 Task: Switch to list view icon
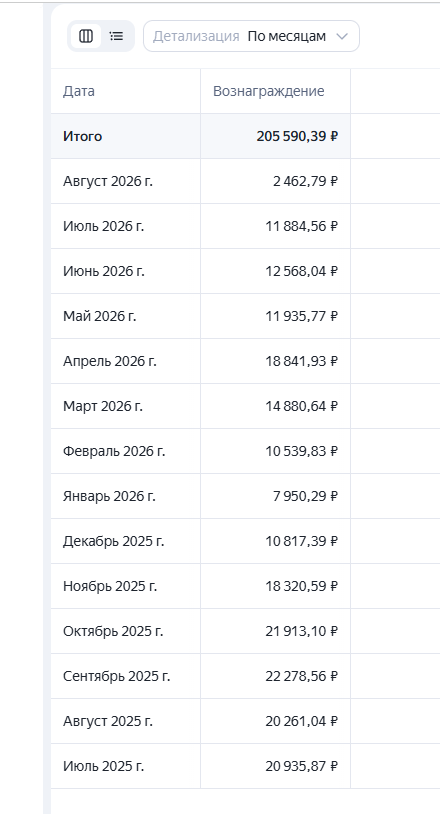click(x=117, y=36)
